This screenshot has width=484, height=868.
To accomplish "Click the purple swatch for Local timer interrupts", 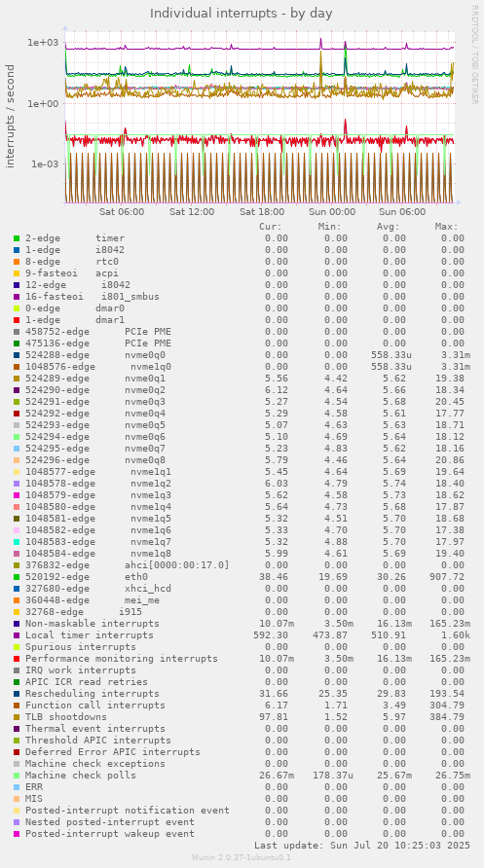I will (x=17, y=635).
